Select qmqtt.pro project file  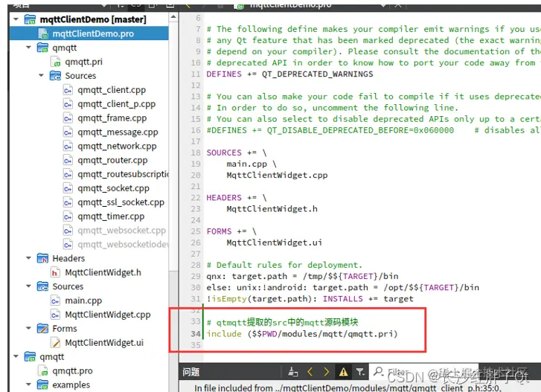coord(72,371)
